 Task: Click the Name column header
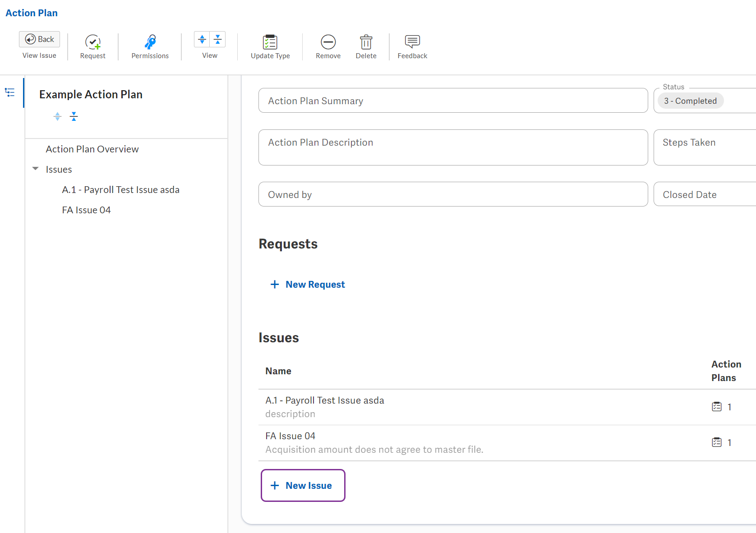tap(278, 371)
